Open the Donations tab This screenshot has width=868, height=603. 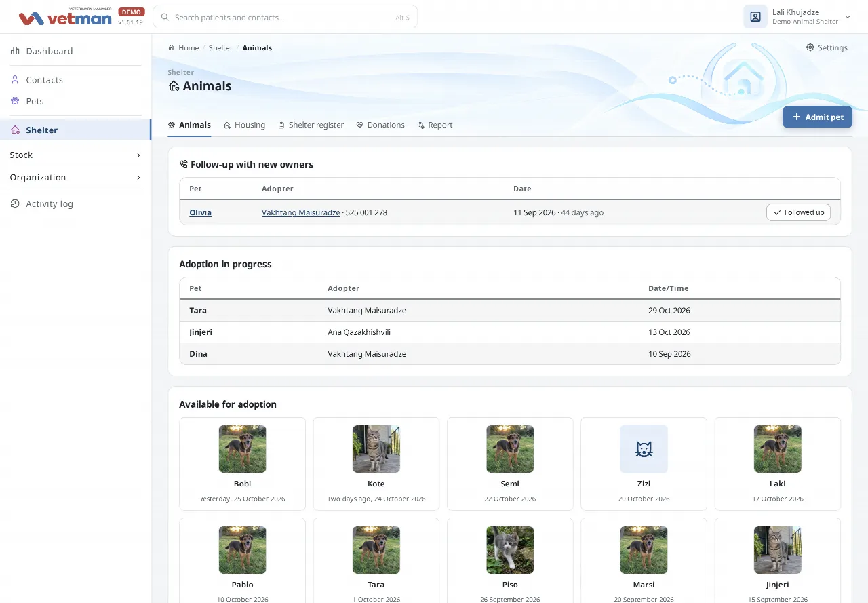(380, 125)
